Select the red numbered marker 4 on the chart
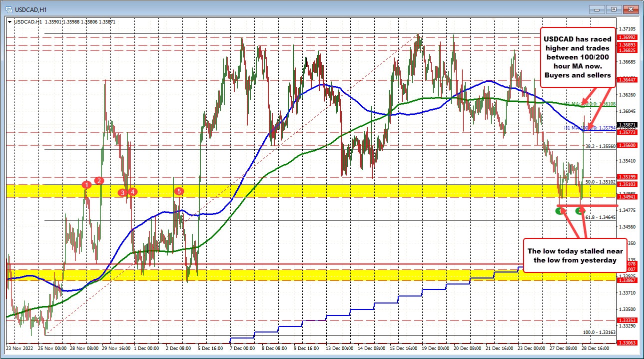The image size is (644, 359). (x=132, y=191)
